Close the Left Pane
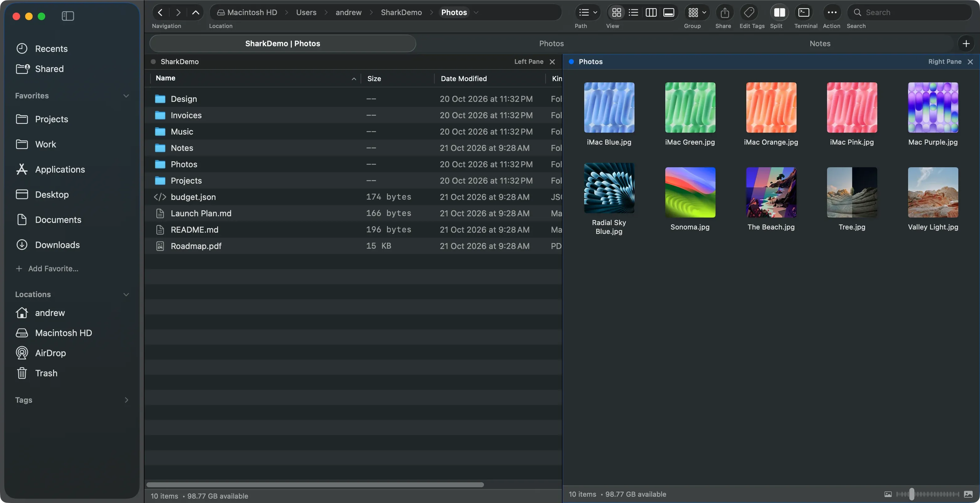Image resolution: width=980 pixels, height=503 pixels. 552,62
